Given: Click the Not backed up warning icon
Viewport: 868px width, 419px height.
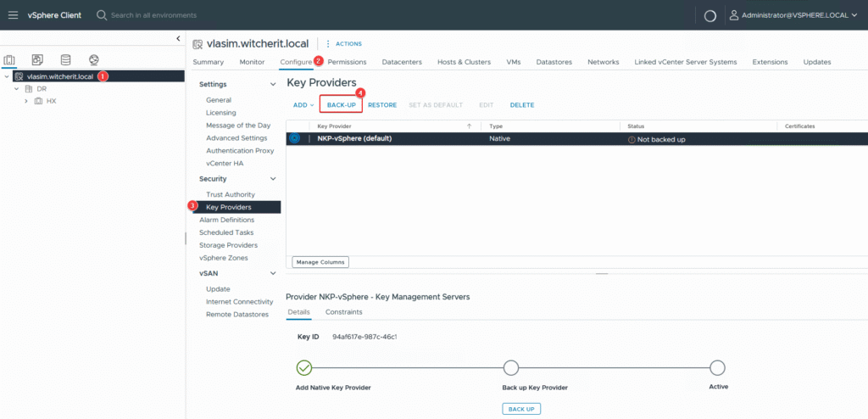Looking at the screenshot, I should [x=631, y=140].
